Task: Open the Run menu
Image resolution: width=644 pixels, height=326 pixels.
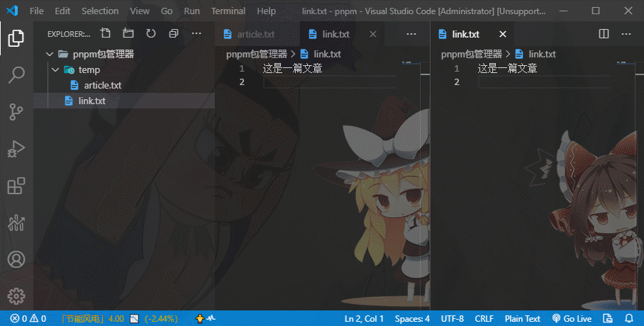Action: point(191,11)
